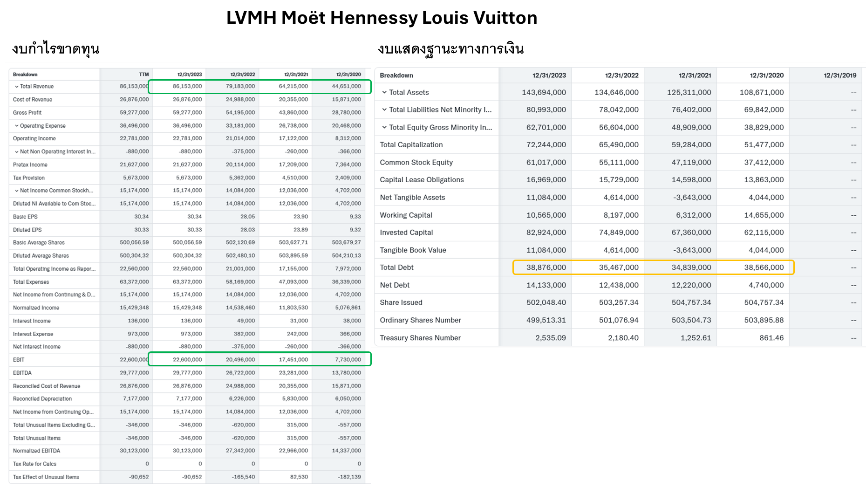Click Total Revenue TTM value 86,153,000
Viewport: 866px width, 487px height.
point(134,87)
